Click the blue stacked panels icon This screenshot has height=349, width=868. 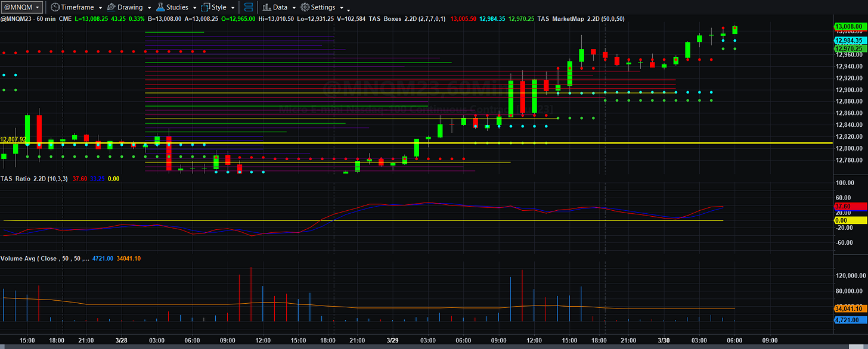coord(249,7)
